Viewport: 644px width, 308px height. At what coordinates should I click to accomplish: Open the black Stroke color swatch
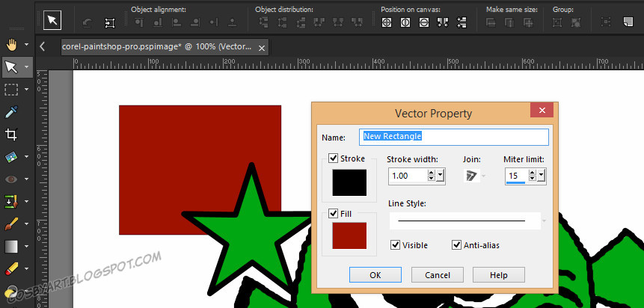pos(349,182)
